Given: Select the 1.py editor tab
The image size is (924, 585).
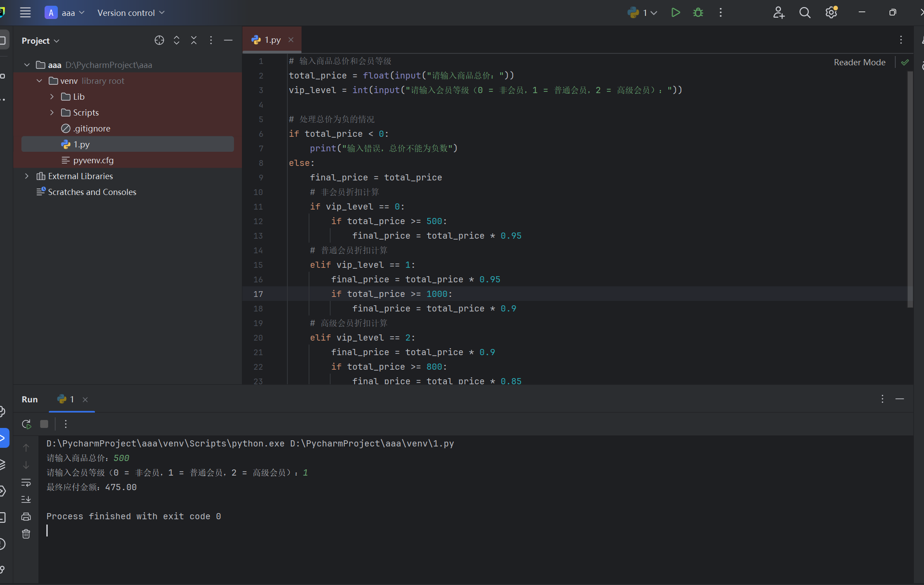Looking at the screenshot, I should tap(272, 40).
